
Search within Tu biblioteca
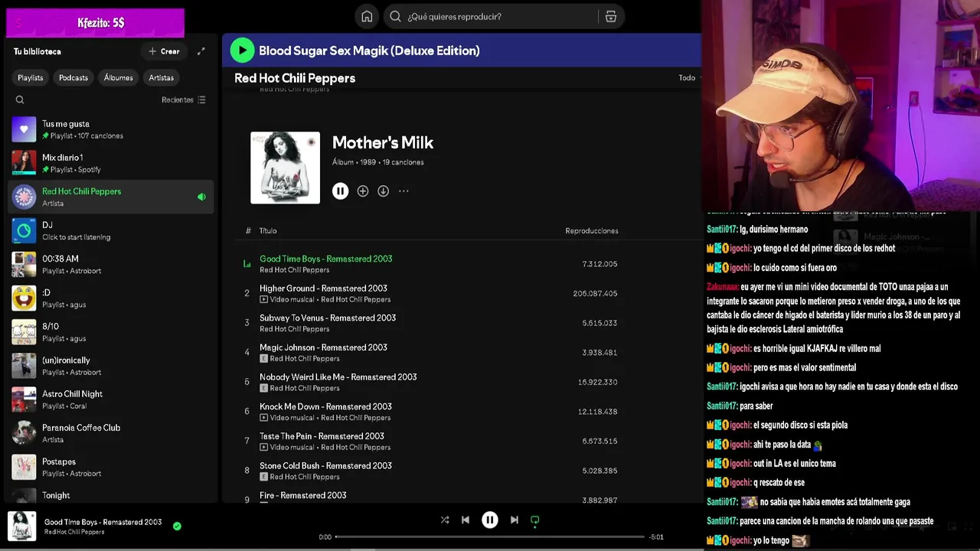20,99
